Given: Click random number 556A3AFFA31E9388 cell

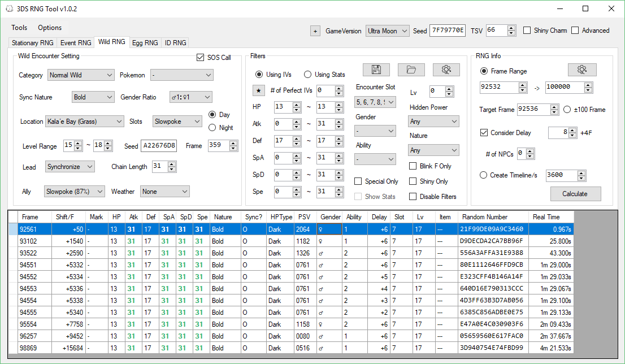Looking at the screenshot, I should click(x=493, y=253).
